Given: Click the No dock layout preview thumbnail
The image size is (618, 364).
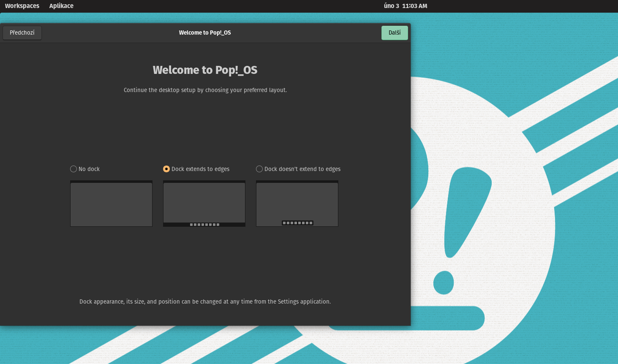Looking at the screenshot, I should point(111,204).
